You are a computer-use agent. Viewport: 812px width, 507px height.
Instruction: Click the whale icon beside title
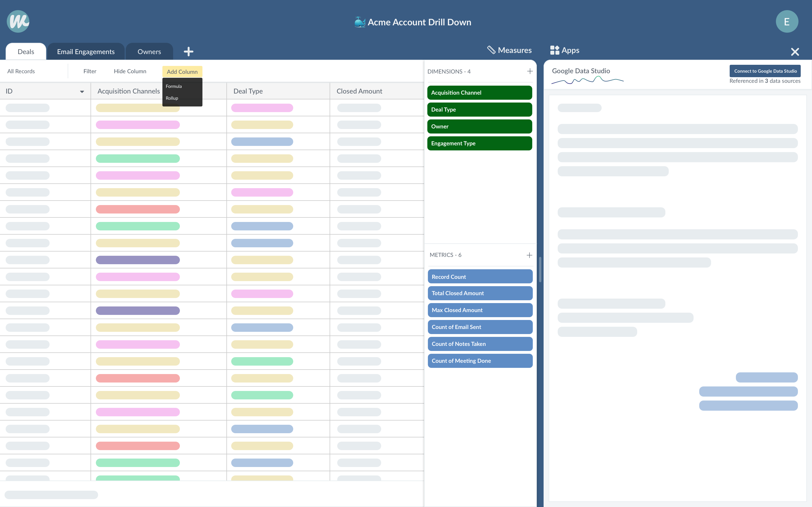(x=359, y=22)
